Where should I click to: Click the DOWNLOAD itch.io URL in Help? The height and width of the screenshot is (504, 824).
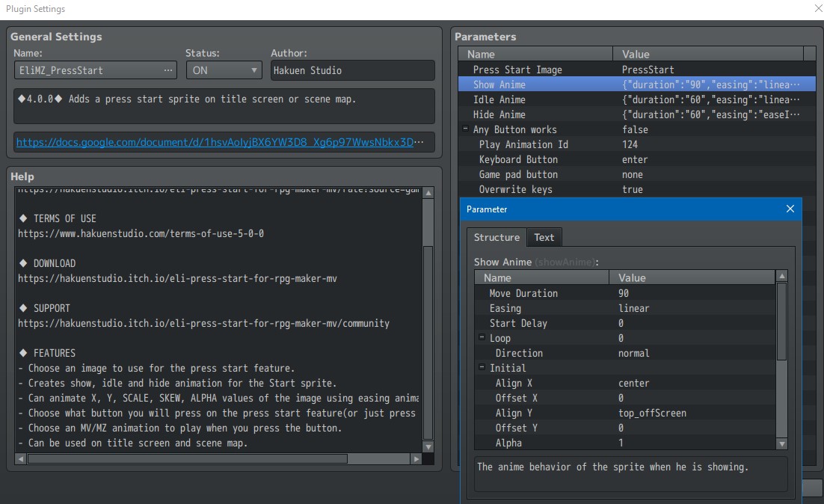pyautogui.click(x=177, y=278)
